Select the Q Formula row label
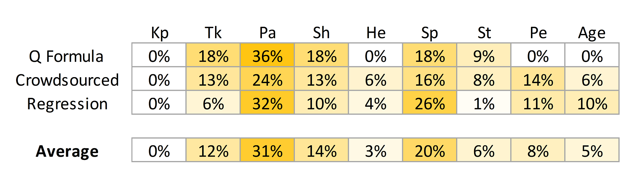644x181 pixels. tap(66, 56)
